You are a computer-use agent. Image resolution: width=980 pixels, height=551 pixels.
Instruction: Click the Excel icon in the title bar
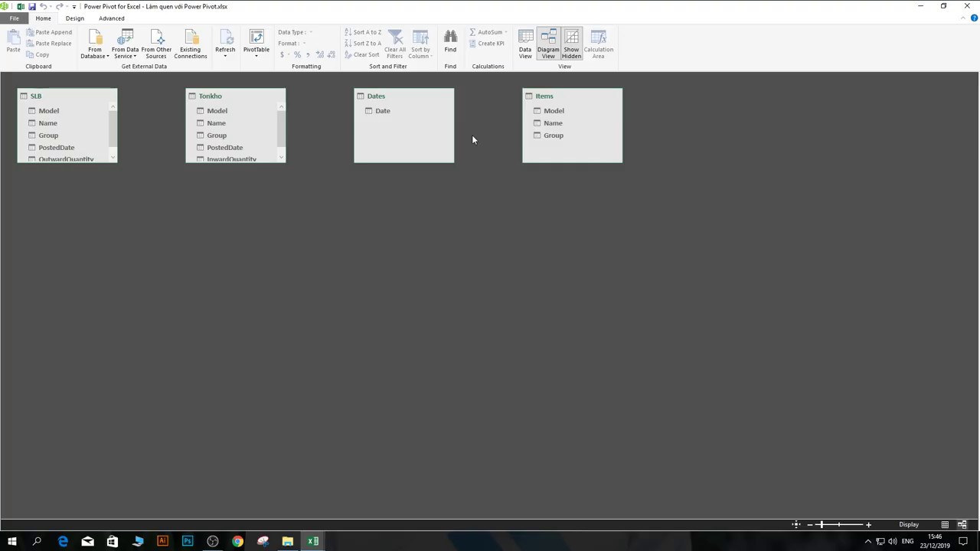click(21, 6)
